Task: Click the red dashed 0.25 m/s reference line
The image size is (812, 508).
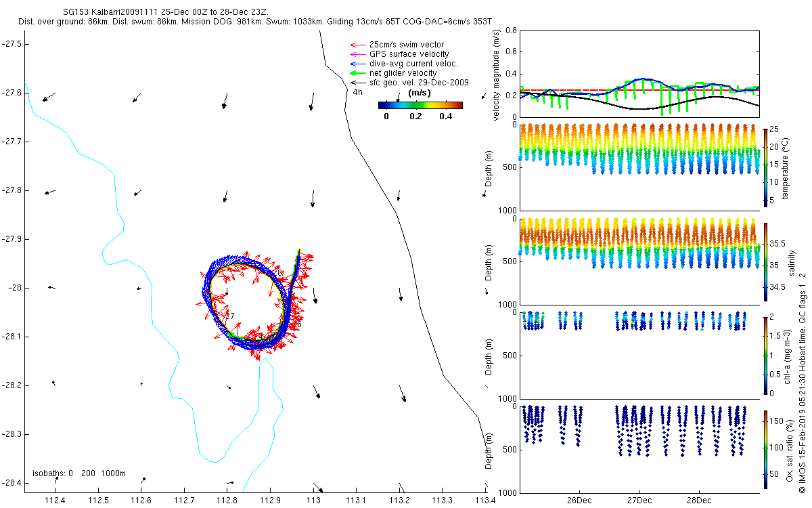Action: click(x=639, y=90)
